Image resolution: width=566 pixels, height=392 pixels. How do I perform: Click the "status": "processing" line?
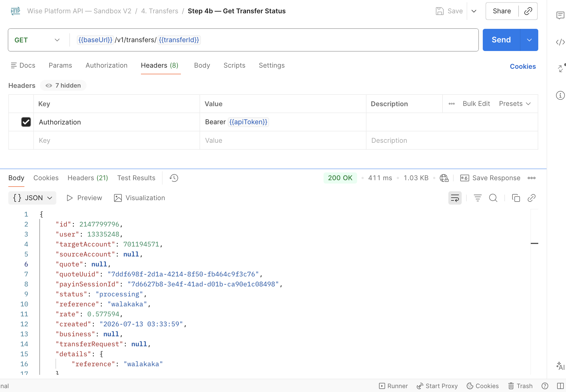pyautogui.click(x=101, y=294)
